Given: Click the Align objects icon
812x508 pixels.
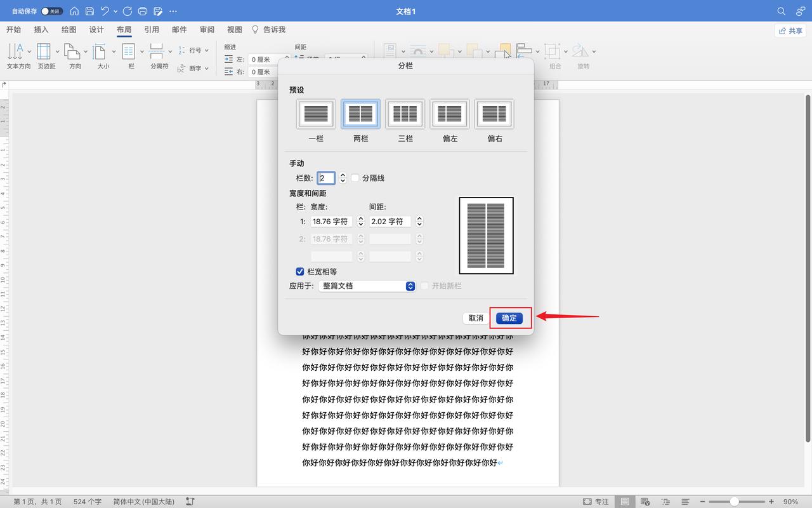Looking at the screenshot, I should [524, 51].
